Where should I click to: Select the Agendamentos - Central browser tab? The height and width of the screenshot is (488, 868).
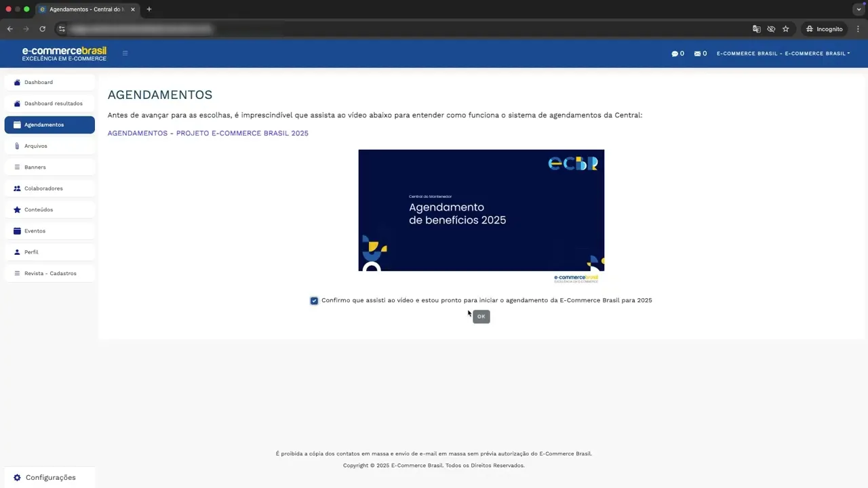coord(86,9)
